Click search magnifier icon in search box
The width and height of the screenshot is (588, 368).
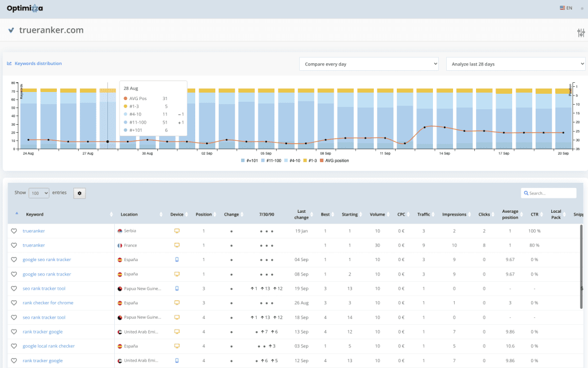point(526,193)
